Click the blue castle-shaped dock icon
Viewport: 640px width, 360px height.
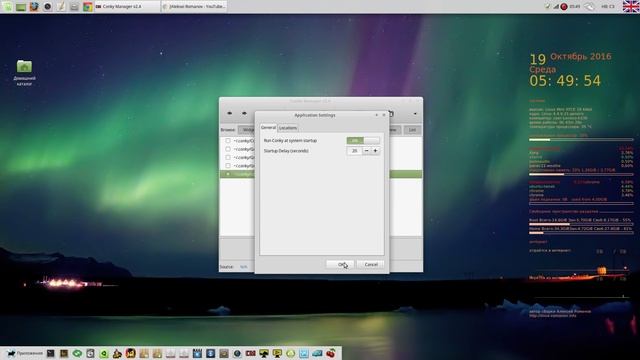tap(197, 353)
